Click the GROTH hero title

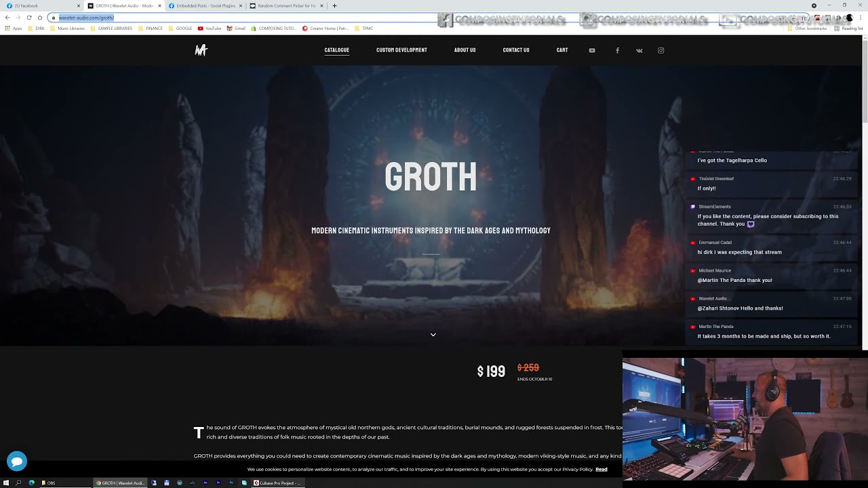coord(431,177)
